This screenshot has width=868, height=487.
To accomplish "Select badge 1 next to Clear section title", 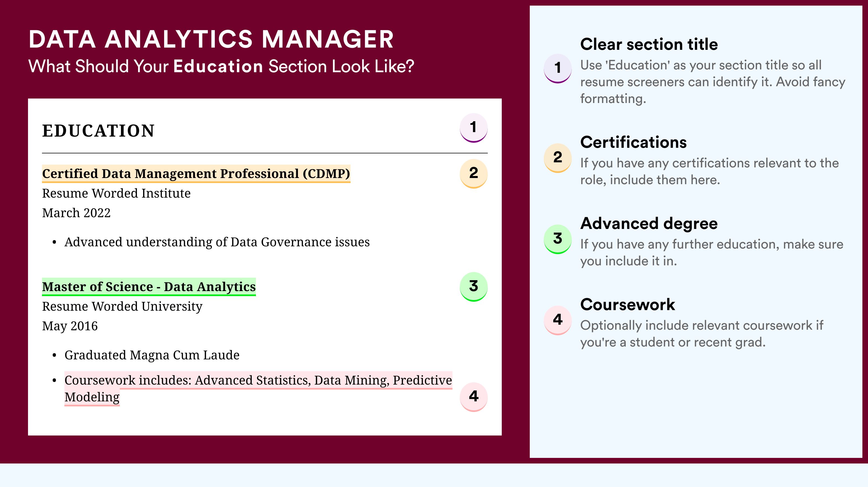I will point(558,68).
